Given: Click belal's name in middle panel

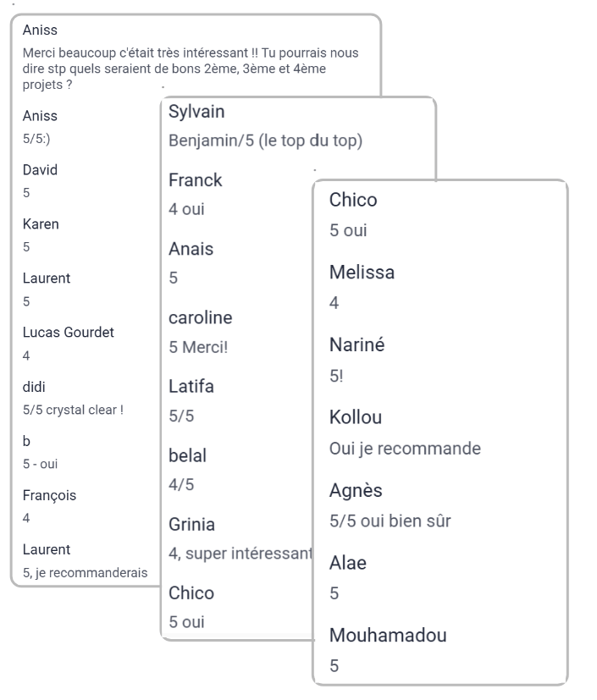Looking at the screenshot, I should coord(187,455).
